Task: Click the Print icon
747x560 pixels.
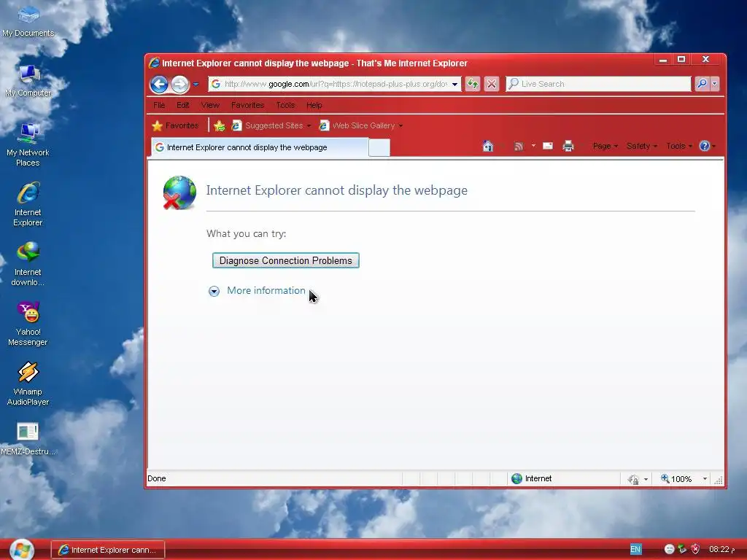Action: (568, 146)
